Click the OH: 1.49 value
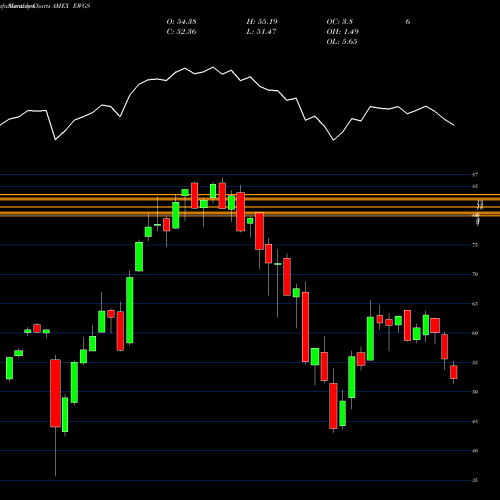 [x=342, y=32]
